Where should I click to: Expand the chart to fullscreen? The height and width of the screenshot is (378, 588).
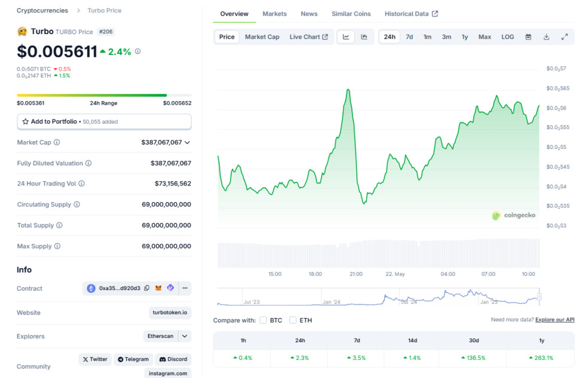click(x=564, y=37)
